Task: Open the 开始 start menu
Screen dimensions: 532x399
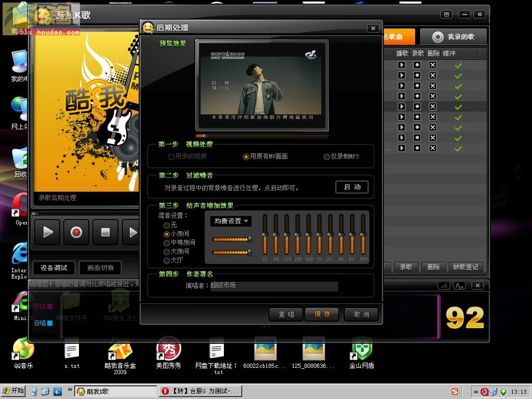Action: [x=14, y=391]
